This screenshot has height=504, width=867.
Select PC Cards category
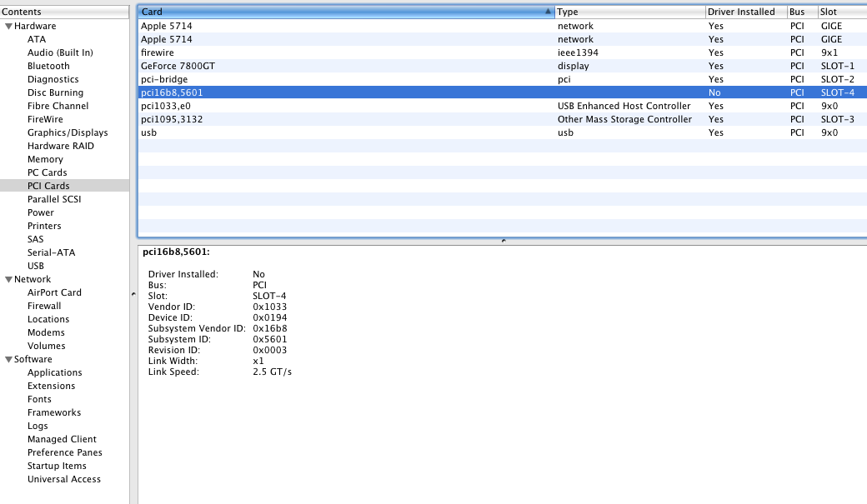tap(47, 172)
